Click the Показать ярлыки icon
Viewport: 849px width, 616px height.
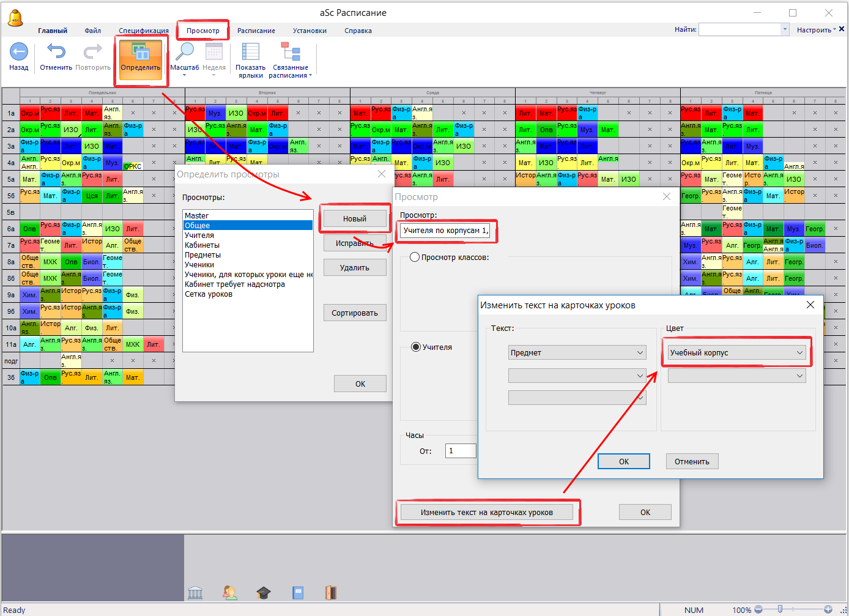[250, 53]
